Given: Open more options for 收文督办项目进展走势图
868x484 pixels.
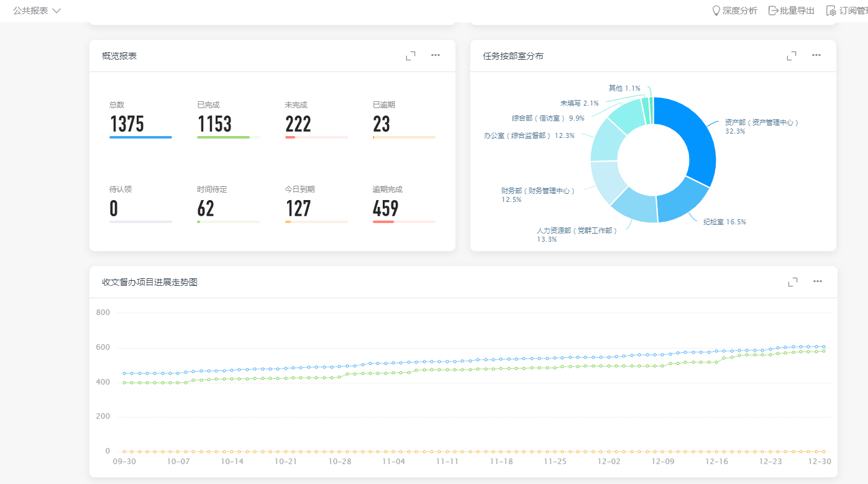Looking at the screenshot, I should [x=818, y=281].
